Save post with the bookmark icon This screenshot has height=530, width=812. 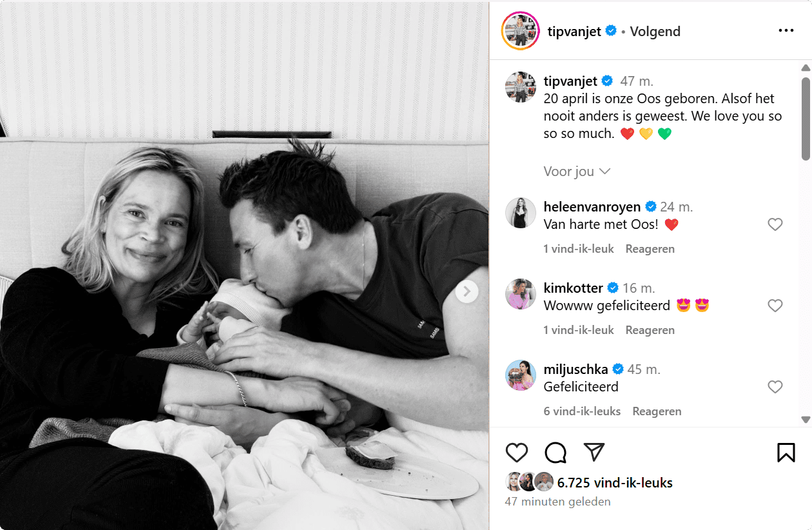click(786, 453)
